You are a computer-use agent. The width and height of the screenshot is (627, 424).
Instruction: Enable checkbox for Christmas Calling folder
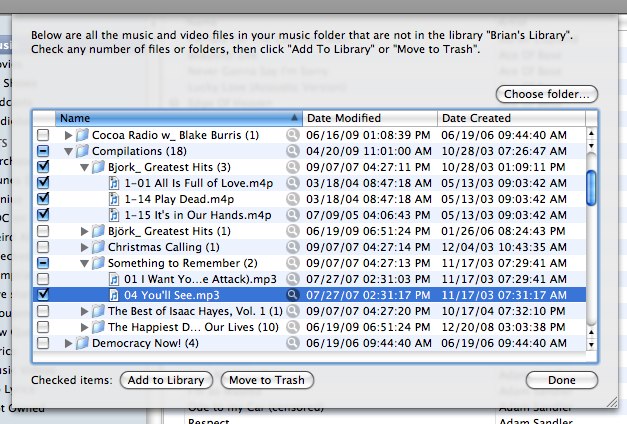click(42, 247)
